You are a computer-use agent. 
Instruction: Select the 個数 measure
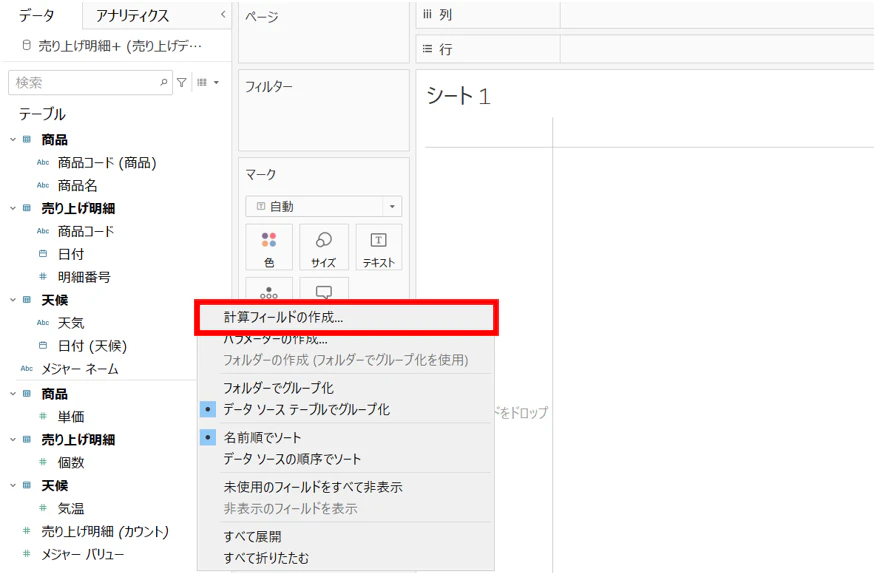pos(71,462)
